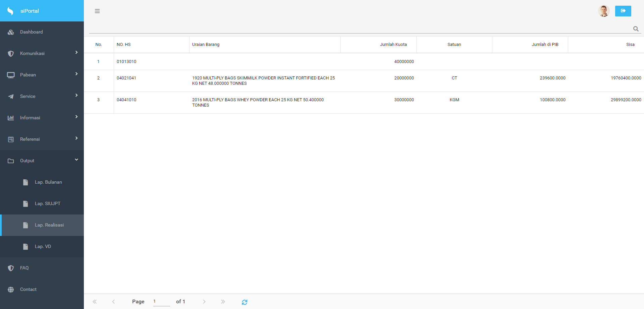Click the Lap. SIUJPT file icon
Image resolution: width=644 pixels, height=309 pixels.
click(25, 204)
